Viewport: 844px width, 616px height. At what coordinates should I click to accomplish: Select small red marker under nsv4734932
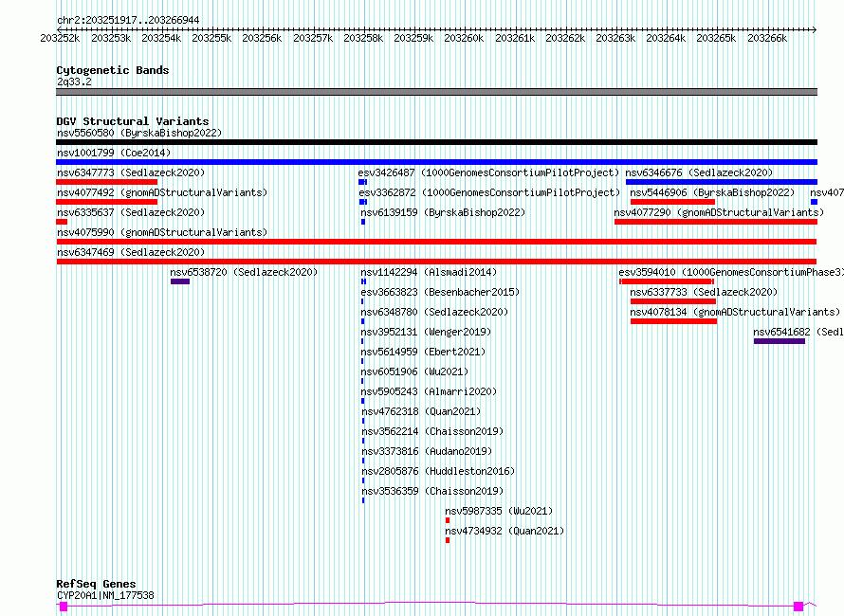(448, 540)
